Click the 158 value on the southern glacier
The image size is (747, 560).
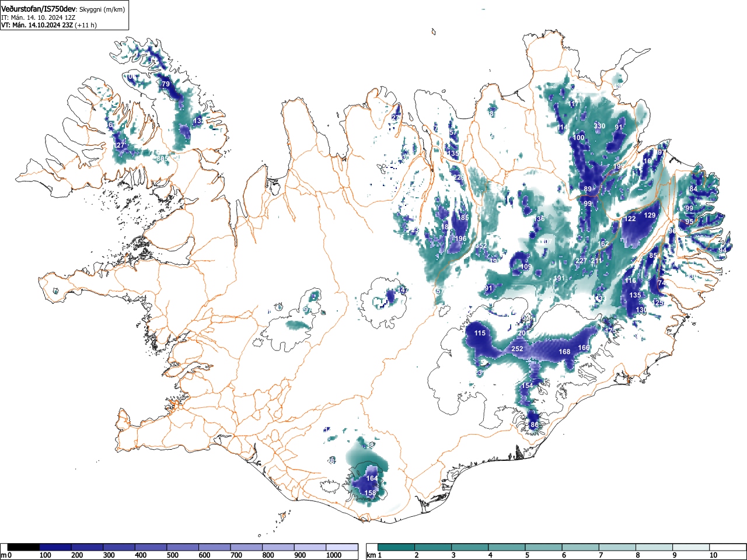click(x=370, y=493)
